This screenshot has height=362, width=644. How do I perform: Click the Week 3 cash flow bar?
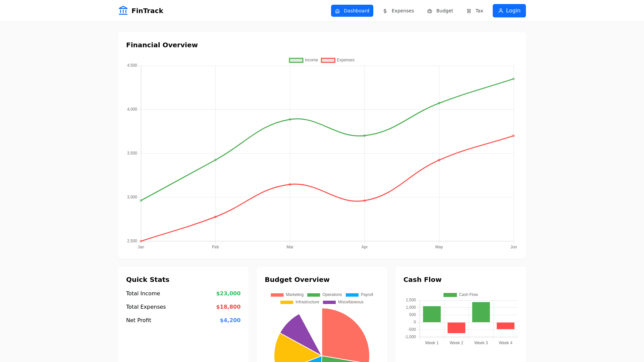(x=481, y=312)
